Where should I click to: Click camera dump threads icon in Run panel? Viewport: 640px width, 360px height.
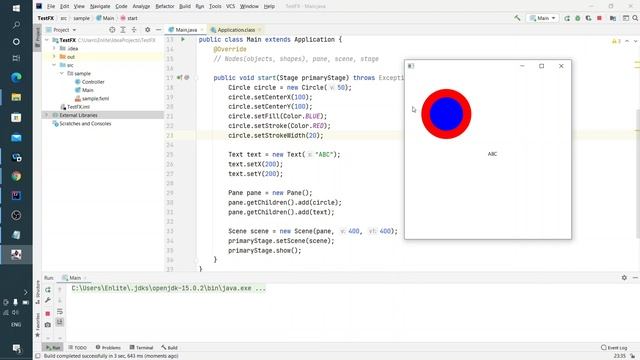pyautogui.click(x=48, y=325)
